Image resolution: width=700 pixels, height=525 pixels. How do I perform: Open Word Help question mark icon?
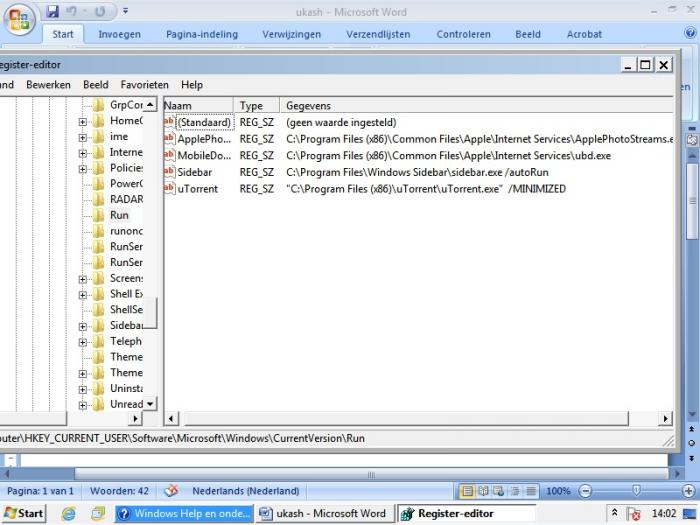[690, 33]
